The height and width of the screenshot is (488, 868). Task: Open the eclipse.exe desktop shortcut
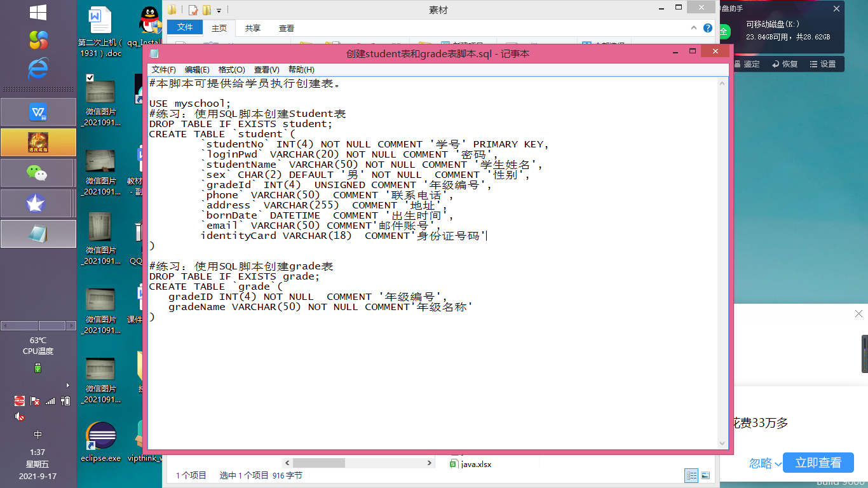(100, 442)
